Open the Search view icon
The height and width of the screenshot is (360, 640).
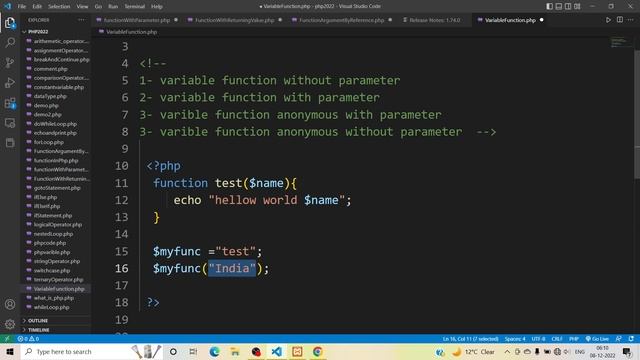click(10, 42)
